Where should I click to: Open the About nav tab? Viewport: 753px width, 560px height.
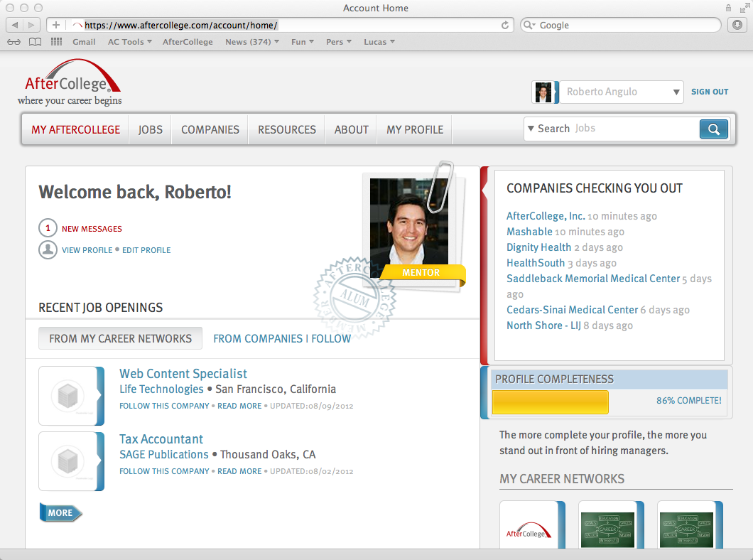tap(351, 129)
